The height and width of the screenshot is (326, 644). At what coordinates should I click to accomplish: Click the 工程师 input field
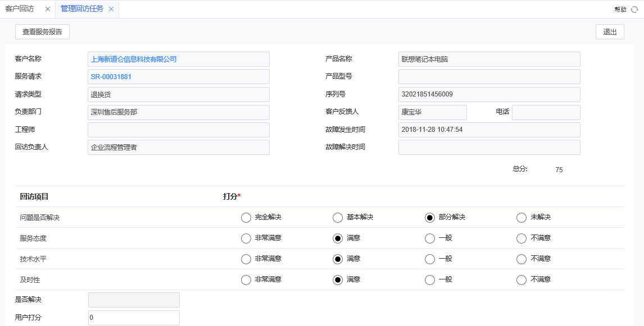point(178,130)
